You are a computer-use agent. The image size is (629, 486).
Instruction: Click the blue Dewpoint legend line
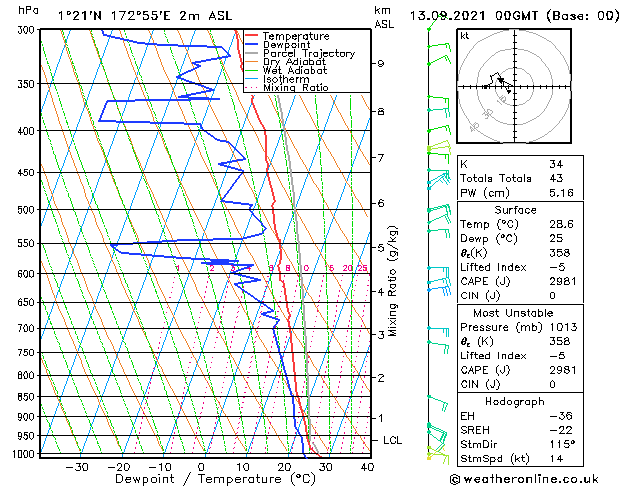click(x=251, y=45)
